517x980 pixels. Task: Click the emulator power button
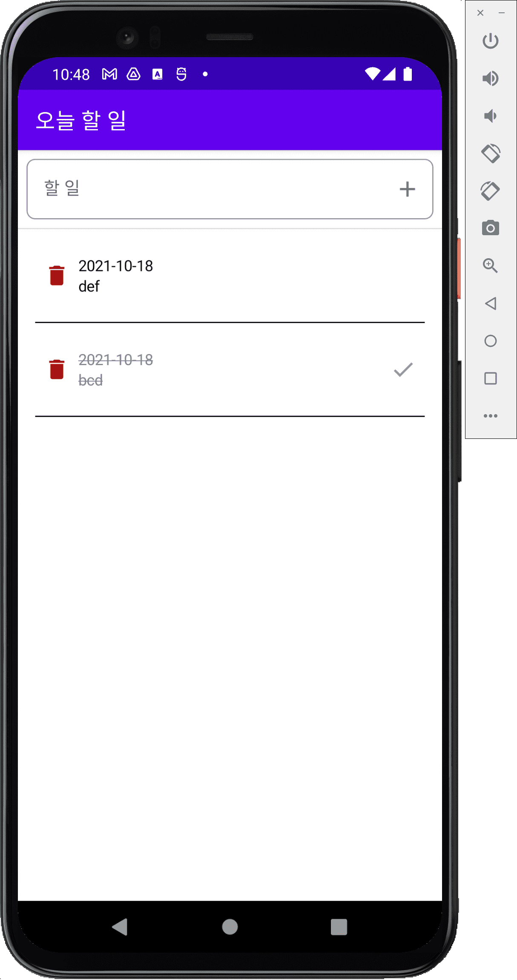pyautogui.click(x=491, y=41)
